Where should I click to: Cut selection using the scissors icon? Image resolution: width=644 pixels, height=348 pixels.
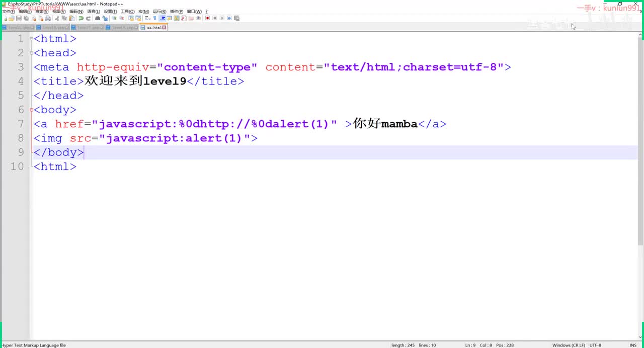click(56, 18)
